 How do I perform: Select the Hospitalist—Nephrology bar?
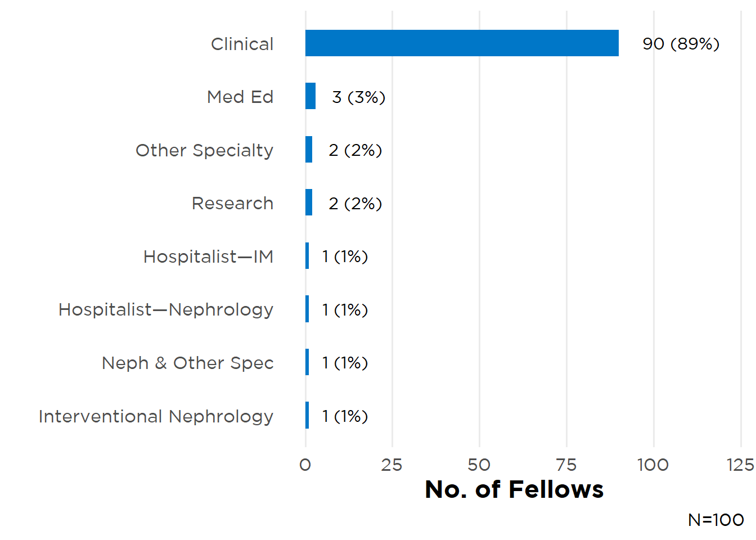point(307,309)
